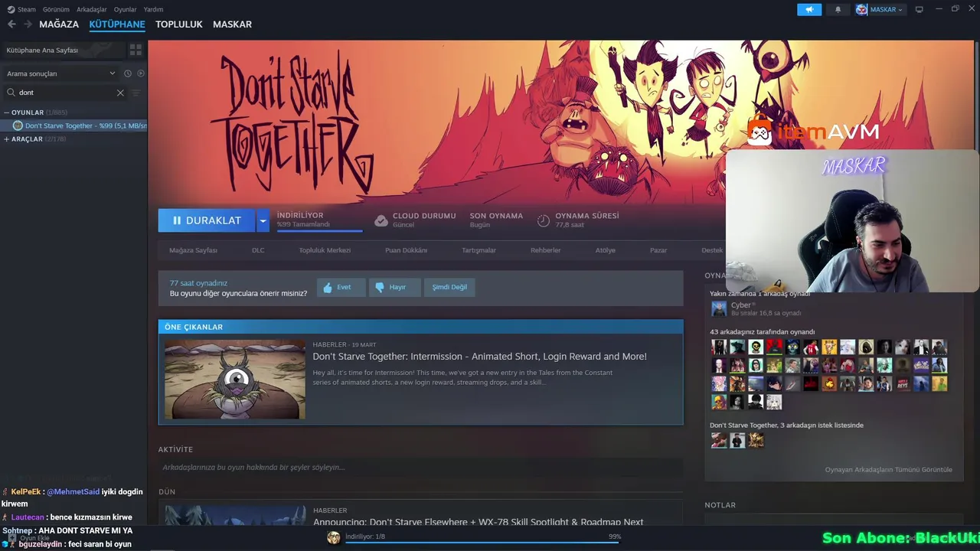Open the Görünüm menu
The image size is (980, 551).
(56, 9)
